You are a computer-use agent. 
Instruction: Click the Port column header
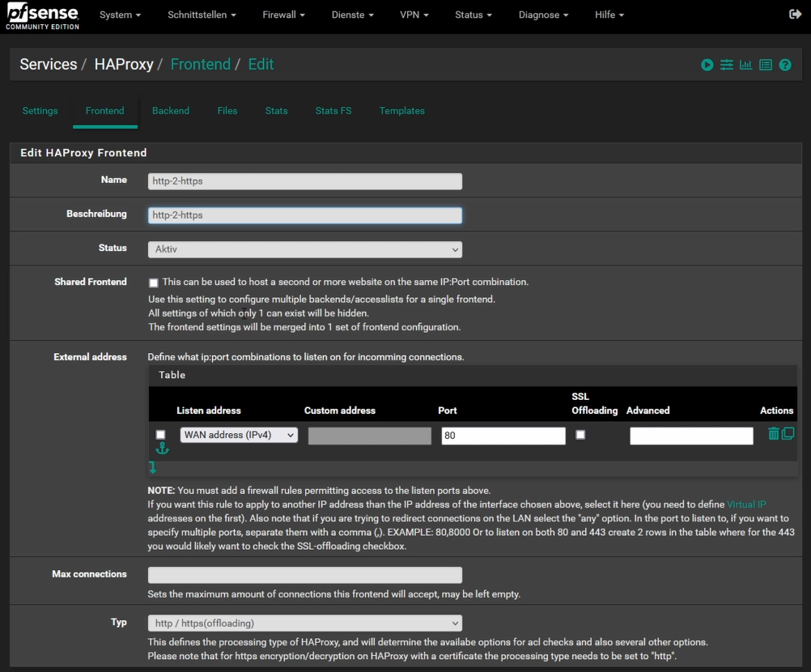pyautogui.click(x=448, y=410)
